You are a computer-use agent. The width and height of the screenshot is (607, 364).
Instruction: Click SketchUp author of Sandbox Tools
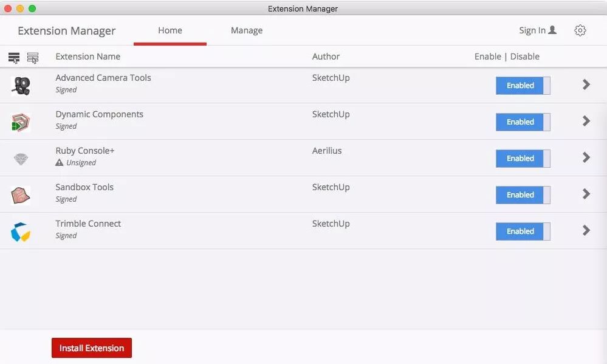[331, 187]
